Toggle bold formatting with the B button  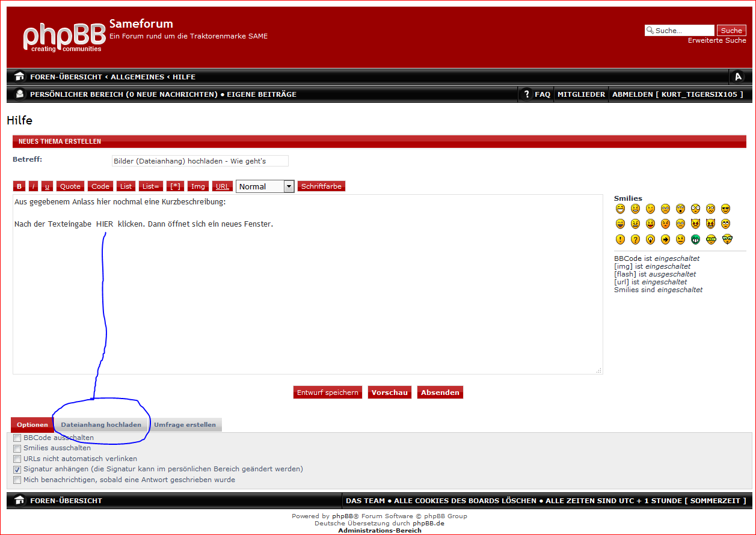(x=19, y=186)
